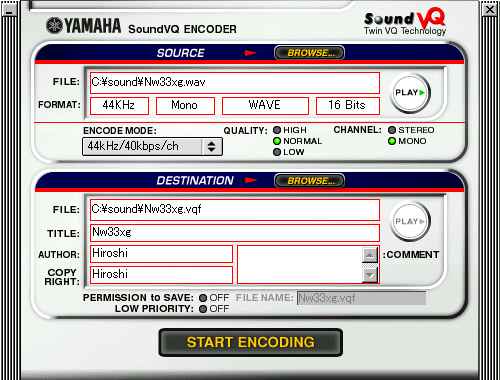Click into the COMMENT text area
The height and width of the screenshot is (380, 500).
click(x=299, y=265)
